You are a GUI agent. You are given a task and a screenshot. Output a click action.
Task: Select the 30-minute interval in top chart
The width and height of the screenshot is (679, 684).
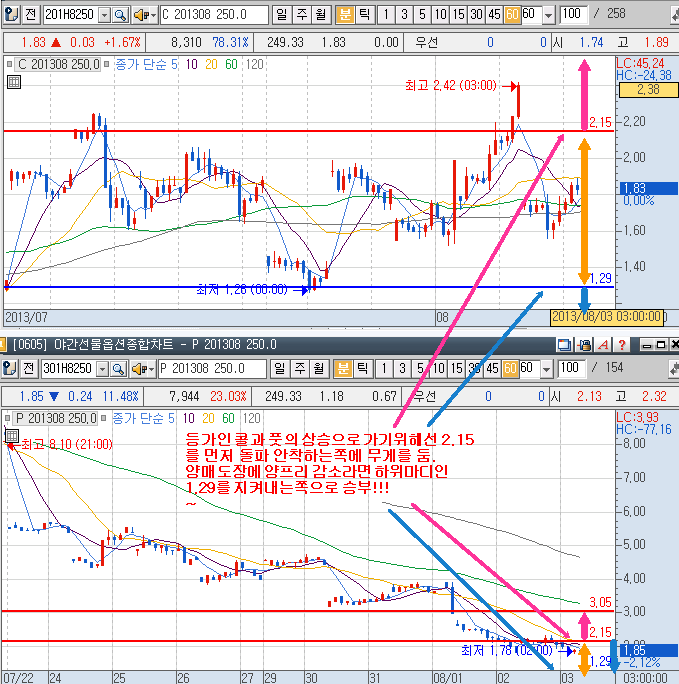pyautogui.click(x=474, y=15)
